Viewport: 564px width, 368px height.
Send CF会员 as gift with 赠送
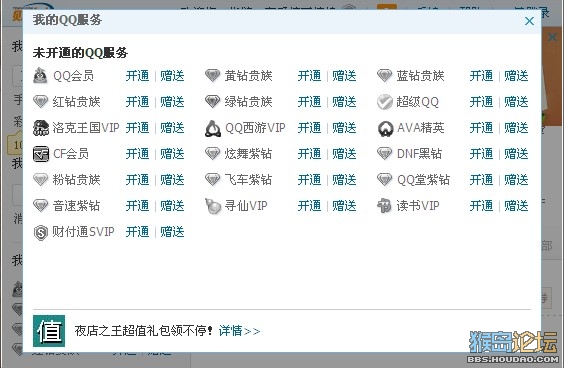coord(172,154)
